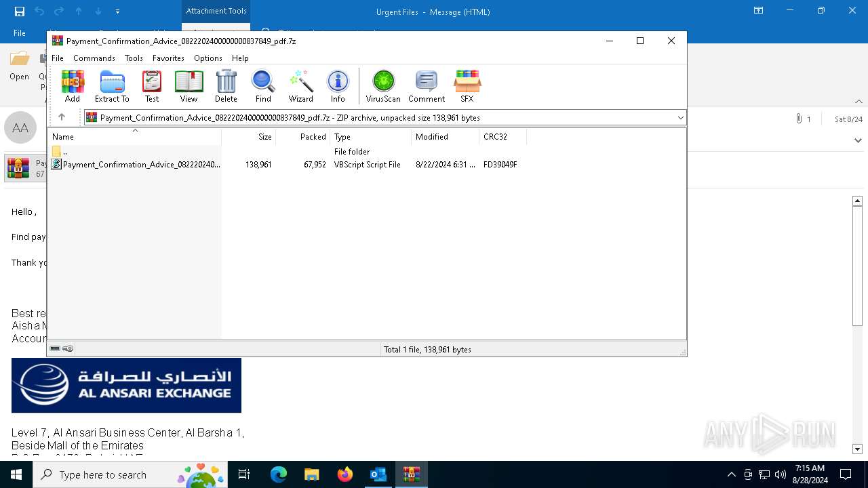This screenshot has height=488, width=868.
Task: Sort by the Modified column header
Action: 446,137
